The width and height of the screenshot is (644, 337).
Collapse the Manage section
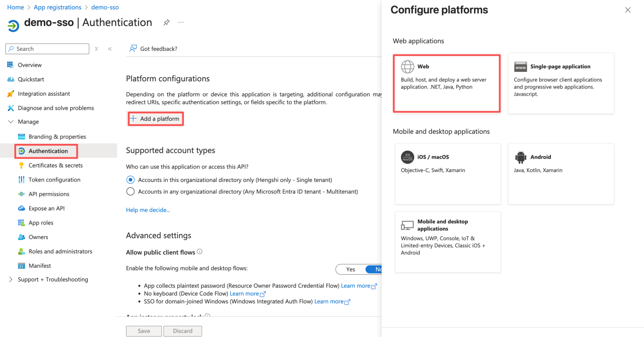point(11,122)
